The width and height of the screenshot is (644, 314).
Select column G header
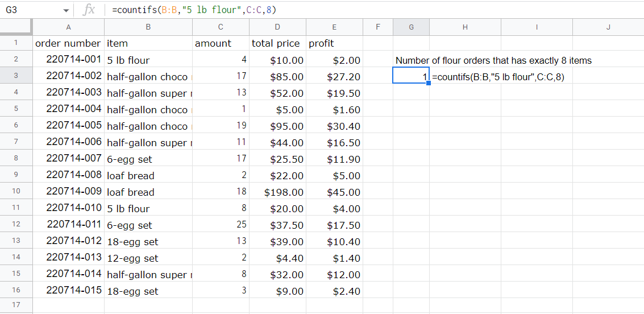tap(411, 27)
